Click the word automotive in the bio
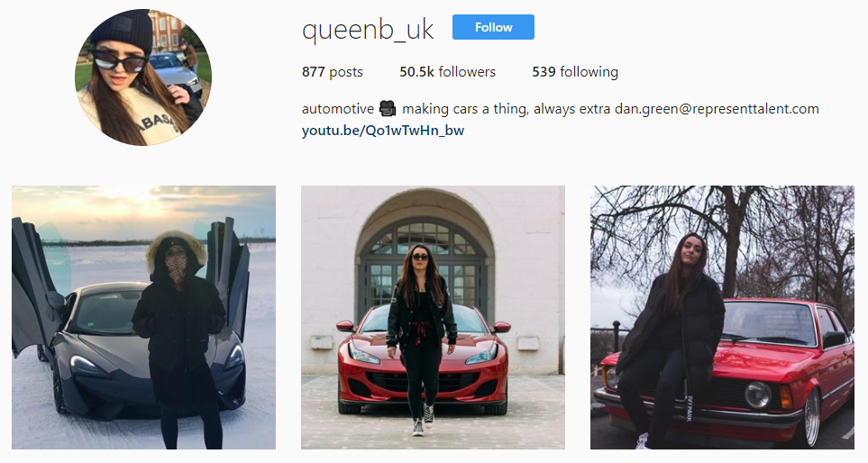Image resolution: width=868 pixels, height=463 pixels. pyautogui.click(x=338, y=109)
